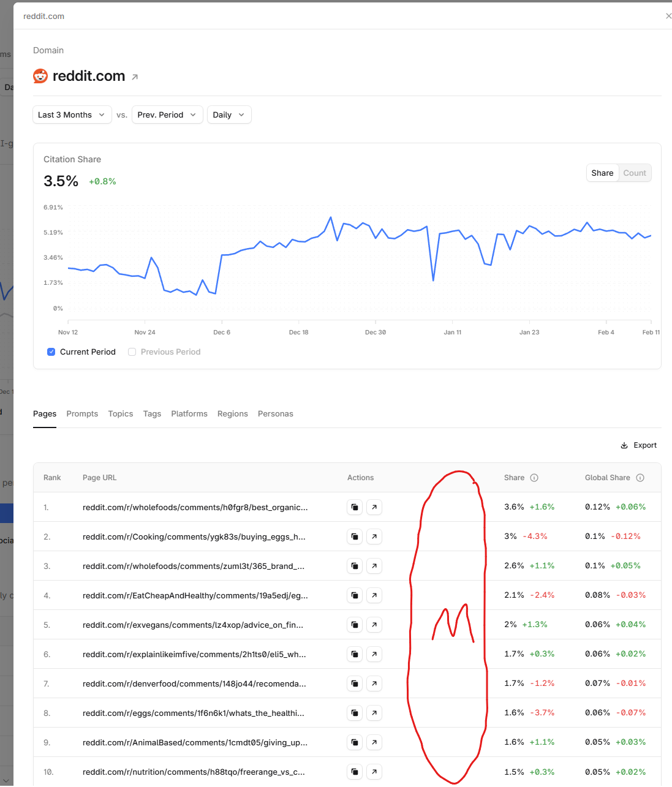This screenshot has height=787, width=672.
Task: Open the rank 6 explainlikeimfive page URL
Action: click(194, 654)
